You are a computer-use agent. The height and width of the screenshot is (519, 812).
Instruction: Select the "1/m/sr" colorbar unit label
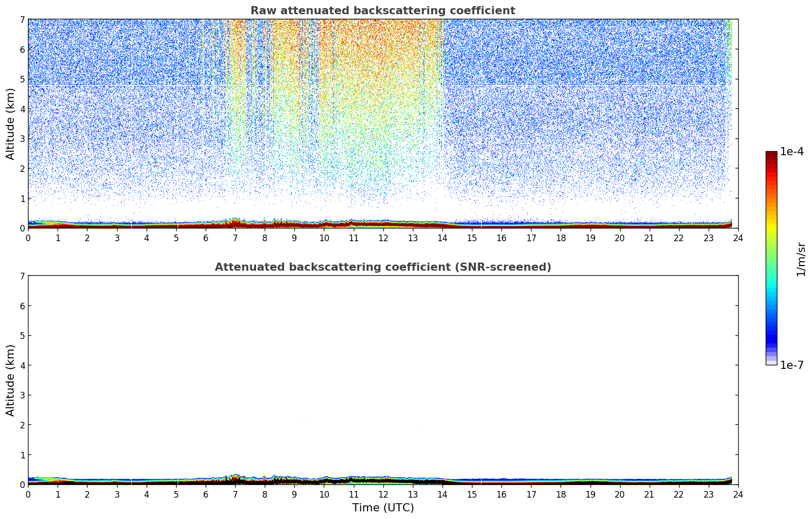click(801, 258)
